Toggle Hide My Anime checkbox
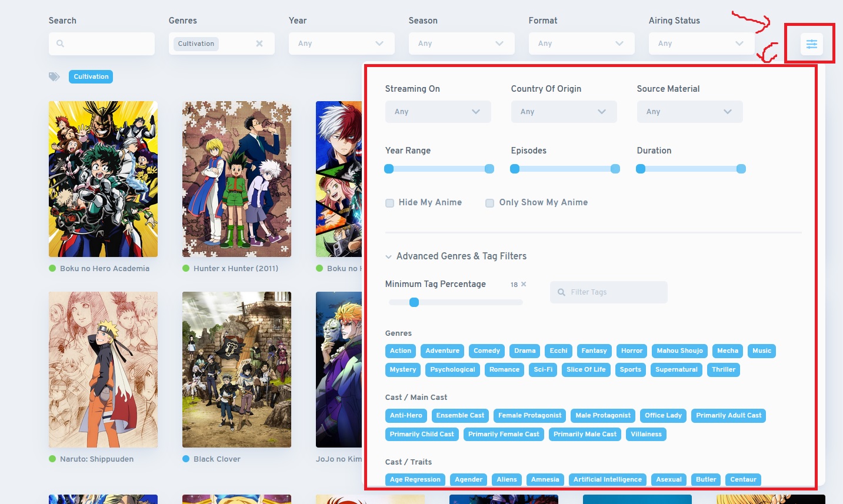This screenshot has width=843, height=504. tap(389, 203)
